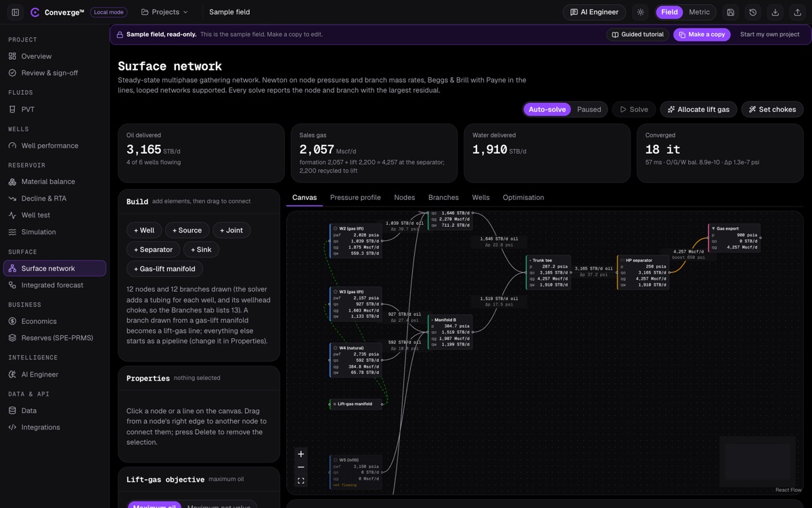
Task: Open Integrations in the sidebar
Action: 55,427
